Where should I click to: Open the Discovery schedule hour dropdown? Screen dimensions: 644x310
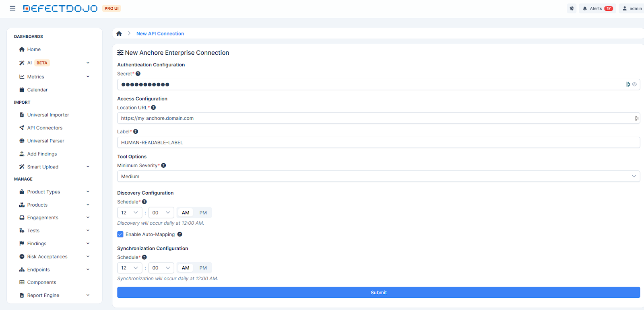point(129,213)
